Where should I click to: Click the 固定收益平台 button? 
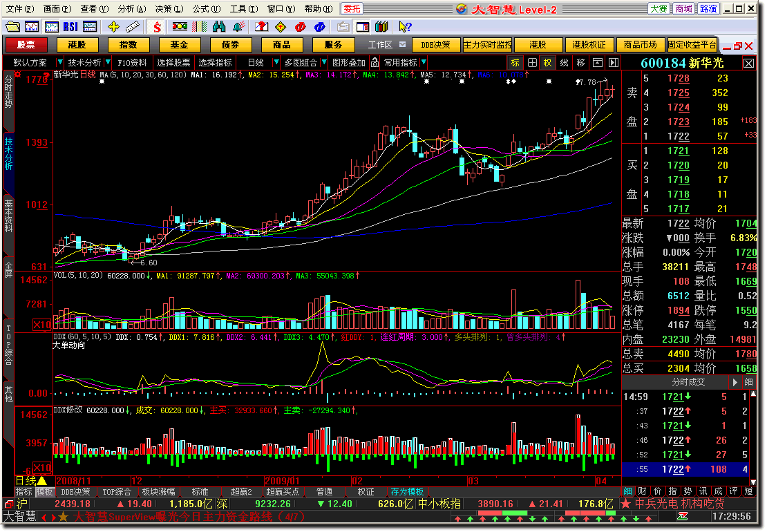pyautogui.click(x=692, y=44)
